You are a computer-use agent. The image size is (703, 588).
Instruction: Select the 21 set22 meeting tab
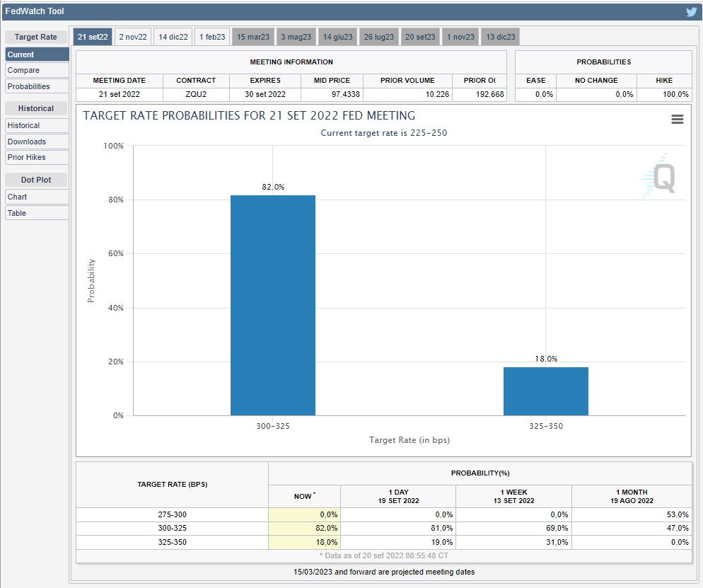pyautogui.click(x=93, y=37)
